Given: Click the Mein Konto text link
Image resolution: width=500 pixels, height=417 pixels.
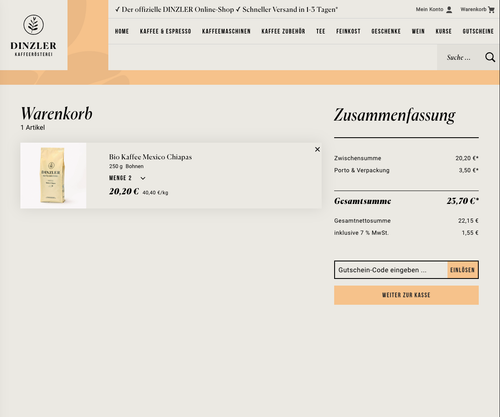Looking at the screenshot, I should (429, 9).
